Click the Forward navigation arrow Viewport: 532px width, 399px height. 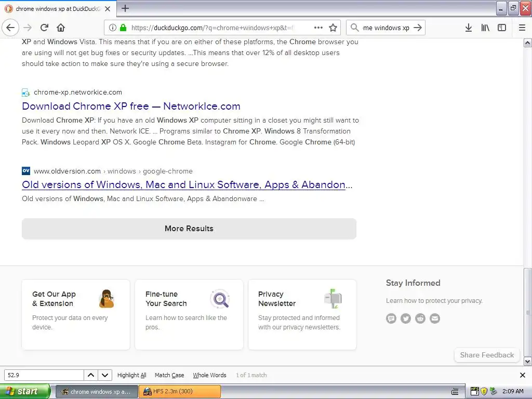tap(28, 28)
